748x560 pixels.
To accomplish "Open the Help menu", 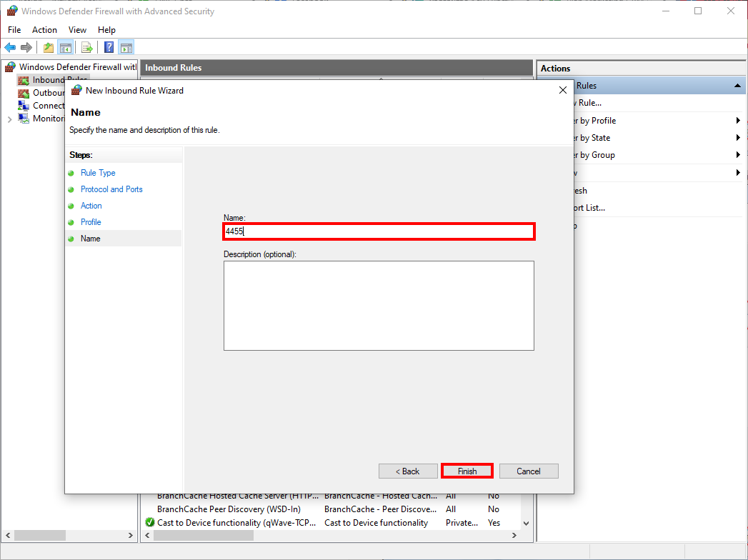I will tap(106, 29).
